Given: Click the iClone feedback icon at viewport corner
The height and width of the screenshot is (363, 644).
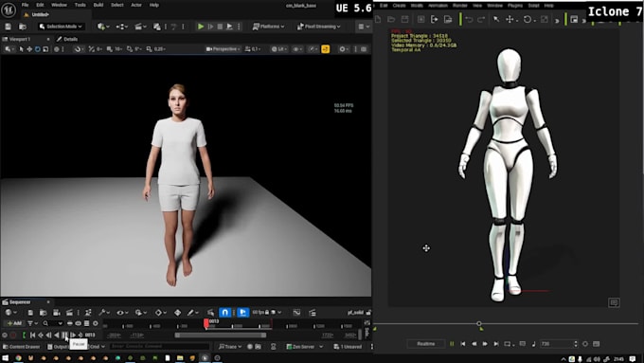Looking at the screenshot, I should 614,302.
